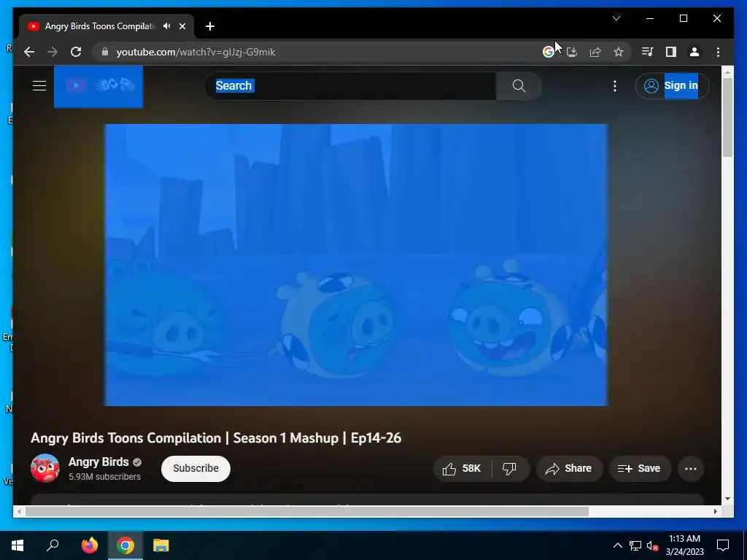Viewport: 747px width, 560px height.
Task: Save video to playlist
Action: [x=639, y=469]
